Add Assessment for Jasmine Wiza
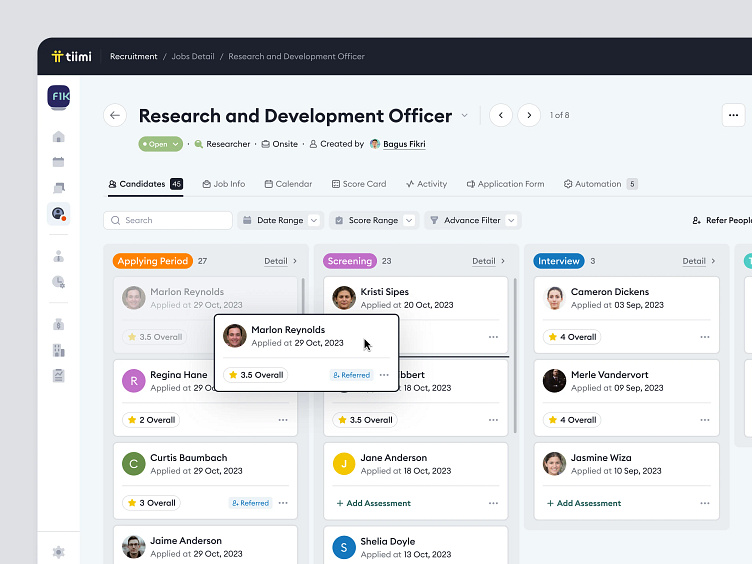This screenshot has width=752, height=564. [x=584, y=503]
